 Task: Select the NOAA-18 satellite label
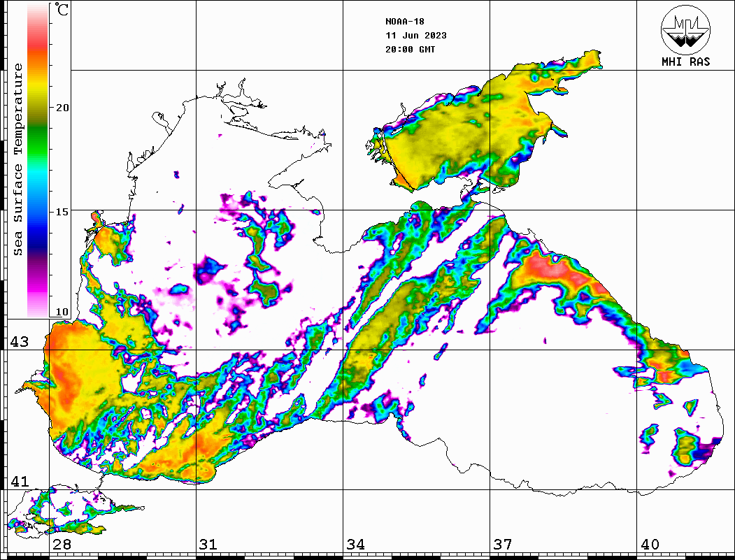click(404, 22)
